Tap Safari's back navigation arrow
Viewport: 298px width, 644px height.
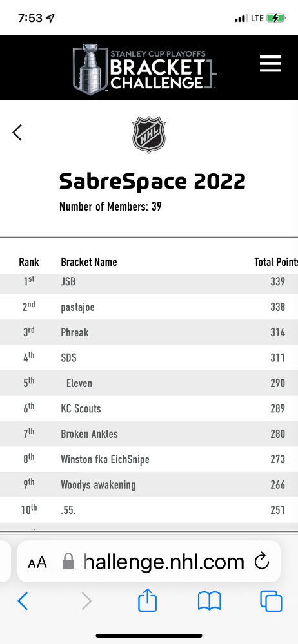(x=23, y=601)
